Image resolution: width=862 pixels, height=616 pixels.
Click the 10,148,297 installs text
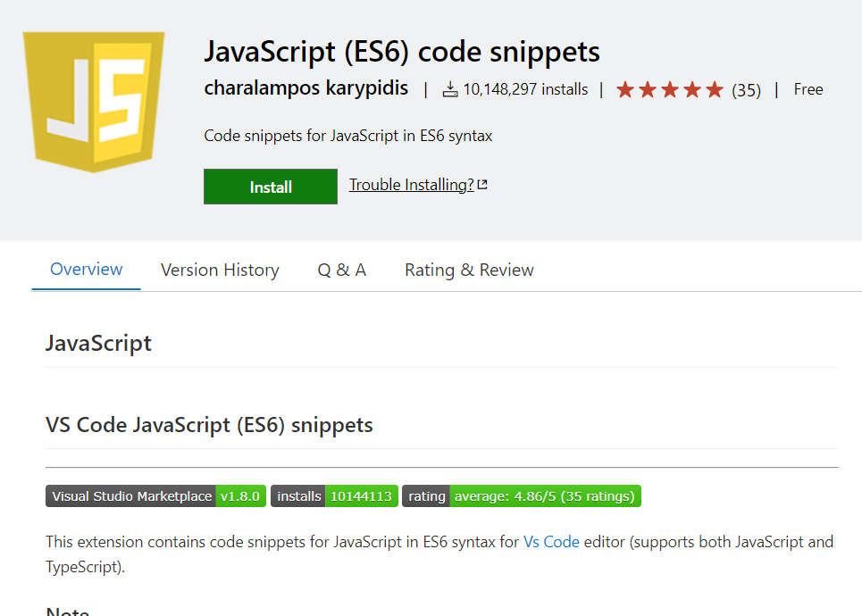point(525,89)
